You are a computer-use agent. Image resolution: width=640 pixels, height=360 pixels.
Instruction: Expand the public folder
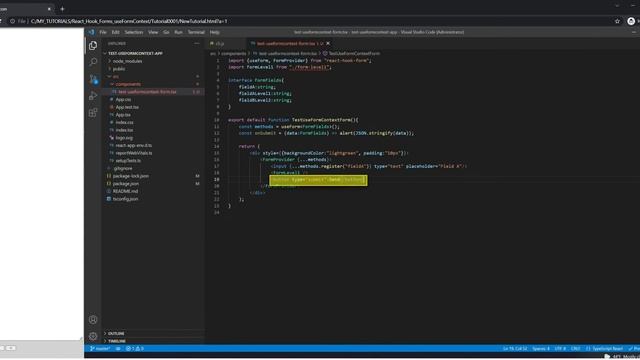pyautogui.click(x=119, y=69)
